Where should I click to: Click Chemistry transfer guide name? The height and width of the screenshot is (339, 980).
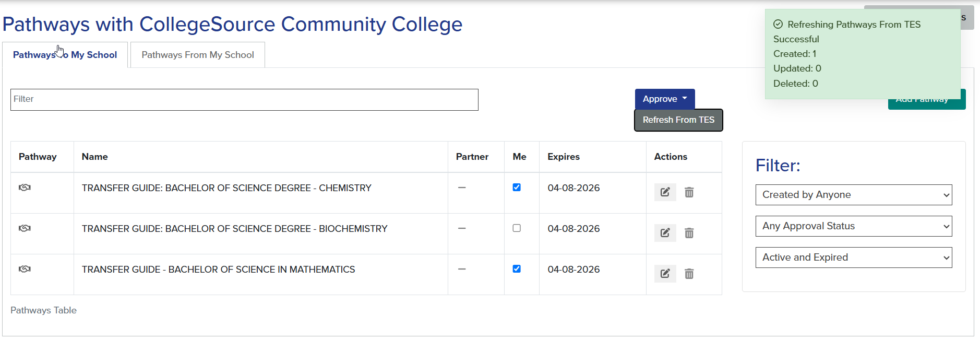pos(226,188)
